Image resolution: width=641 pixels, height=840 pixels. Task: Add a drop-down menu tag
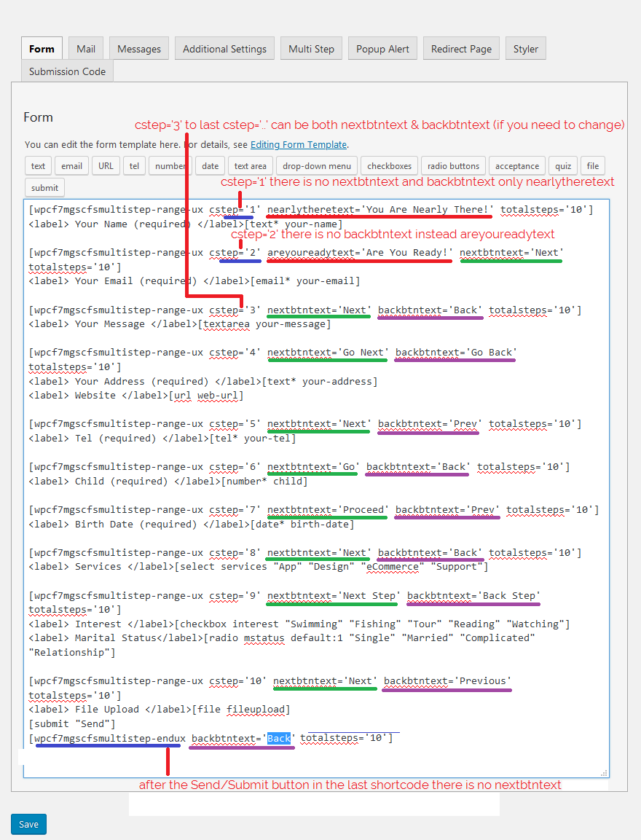pyautogui.click(x=317, y=166)
